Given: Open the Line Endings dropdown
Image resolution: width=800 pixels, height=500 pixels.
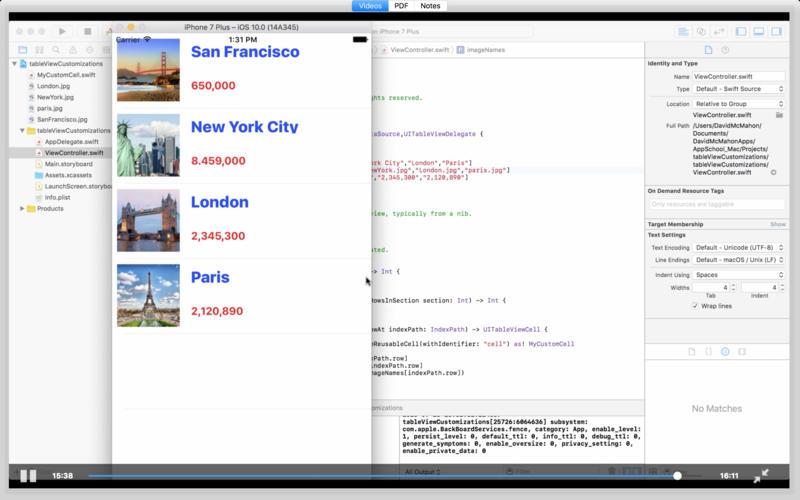Looking at the screenshot, I should [x=738, y=260].
